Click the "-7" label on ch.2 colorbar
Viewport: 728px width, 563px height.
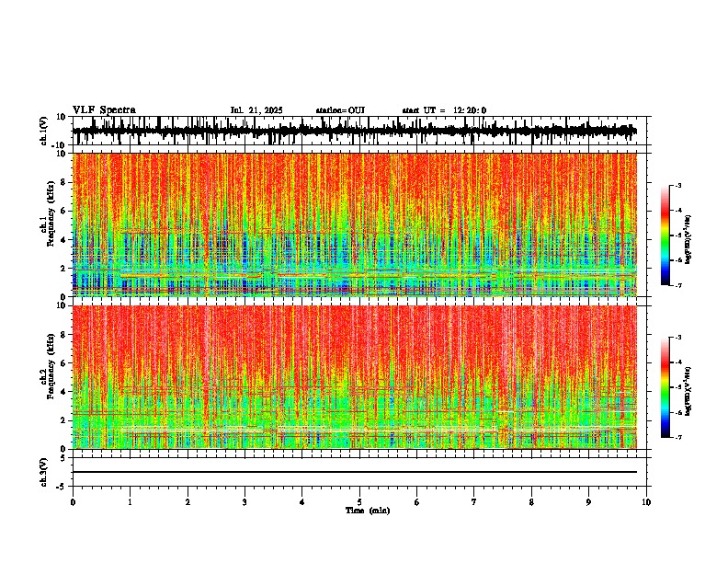677,437
